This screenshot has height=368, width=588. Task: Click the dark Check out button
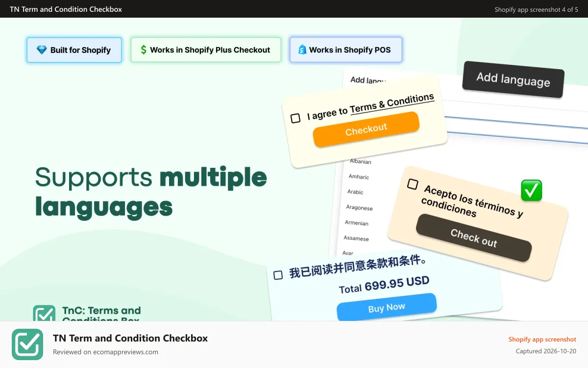(x=474, y=238)
